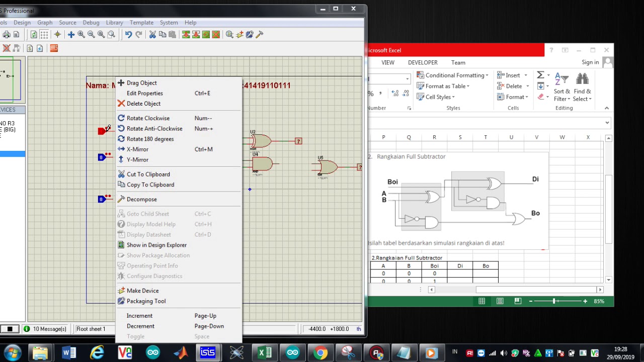Click the orange ARES icon
Screen dimensions: 644x362
(54, 48)
